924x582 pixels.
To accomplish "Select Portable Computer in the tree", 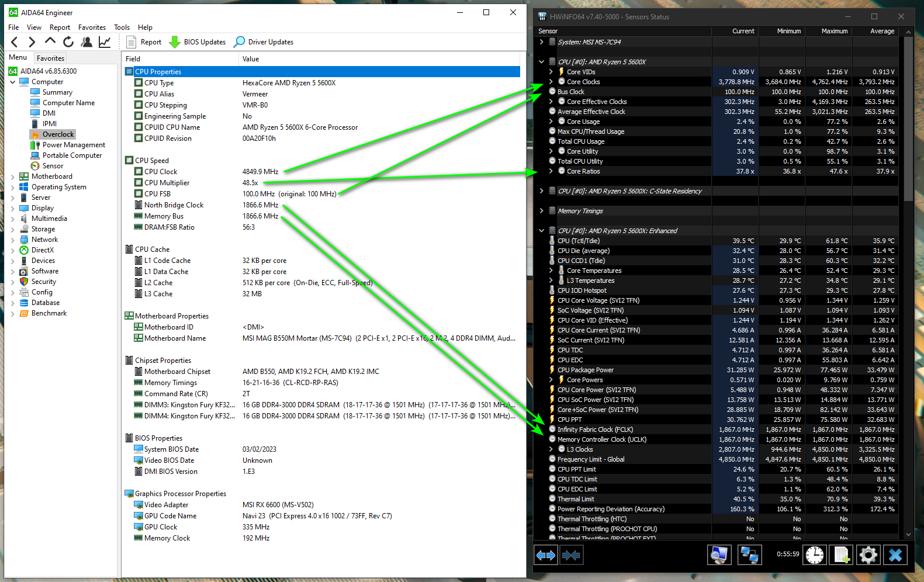I will point(72,155).
